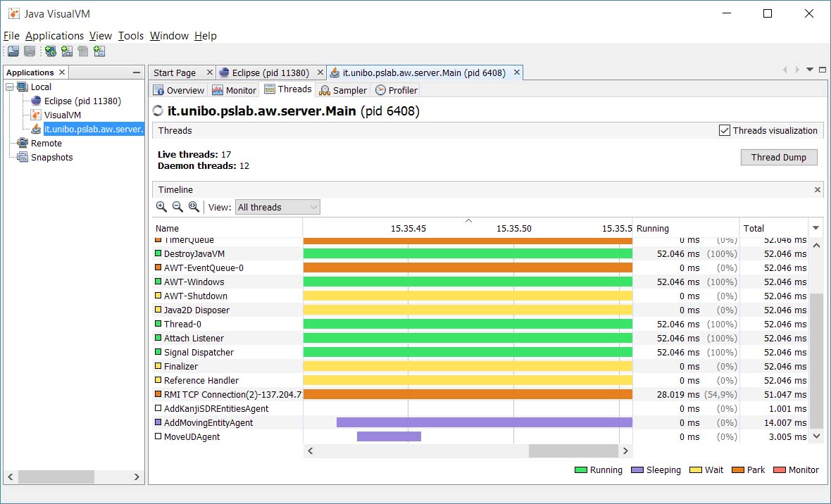Close the Timeline section
831x504 pixels.
pos(817,190)
